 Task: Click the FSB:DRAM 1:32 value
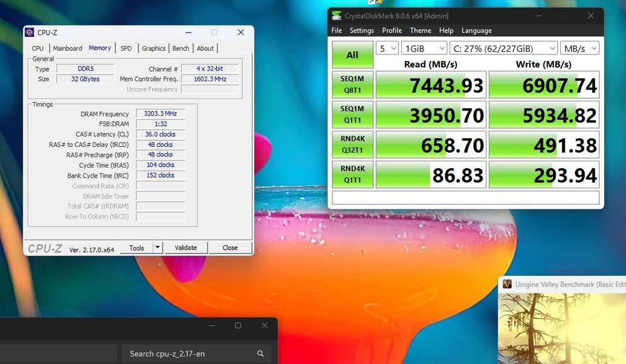tap(160, 124)
